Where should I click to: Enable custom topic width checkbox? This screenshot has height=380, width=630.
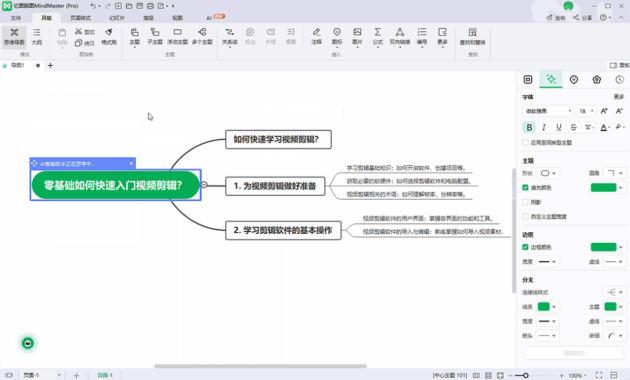[x=525, y=217]
